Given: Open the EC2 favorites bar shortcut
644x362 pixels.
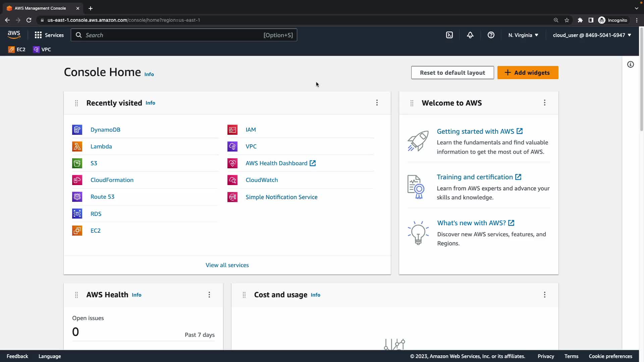Looking at the screenshot, I should pyautogui.click(x=17, y=50).
